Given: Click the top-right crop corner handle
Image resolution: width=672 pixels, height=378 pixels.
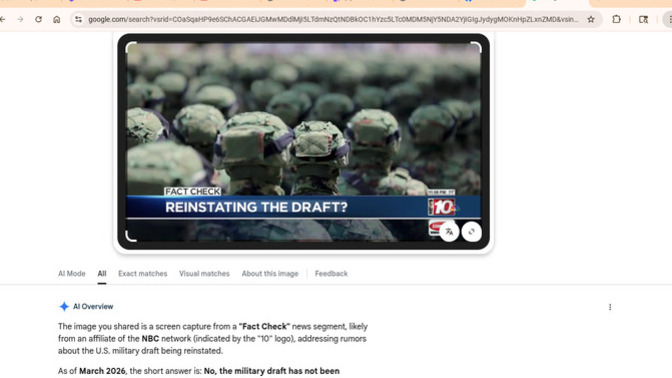Looking at the screenshot, I should pos(477,47).
